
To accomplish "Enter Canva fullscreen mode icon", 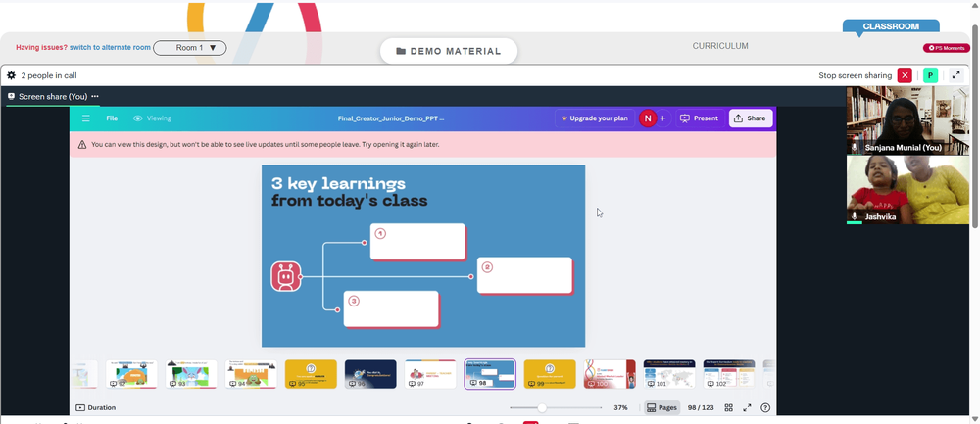I will (x=747, y=407).
